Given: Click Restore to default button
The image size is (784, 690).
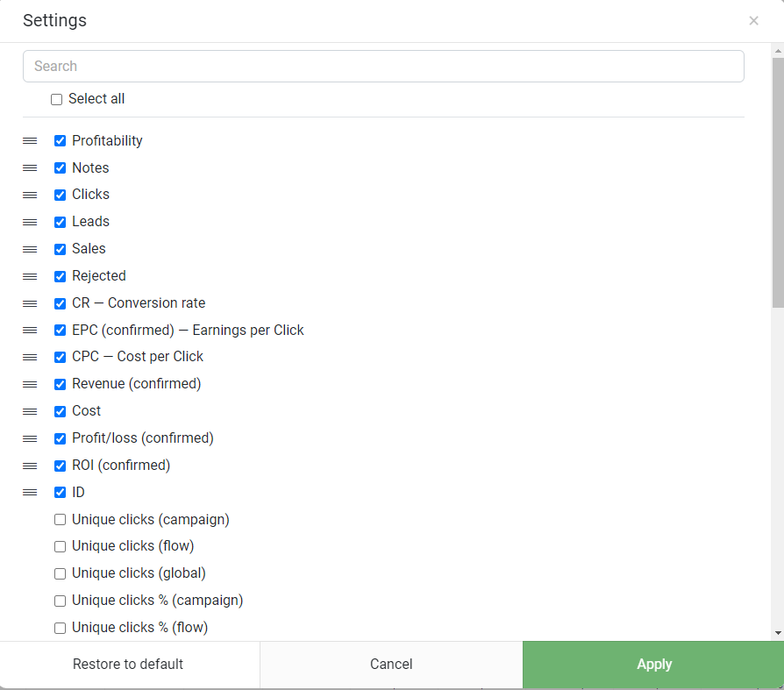Looking at the screenshot, I should pyautogui.click(x=130, y=665).
